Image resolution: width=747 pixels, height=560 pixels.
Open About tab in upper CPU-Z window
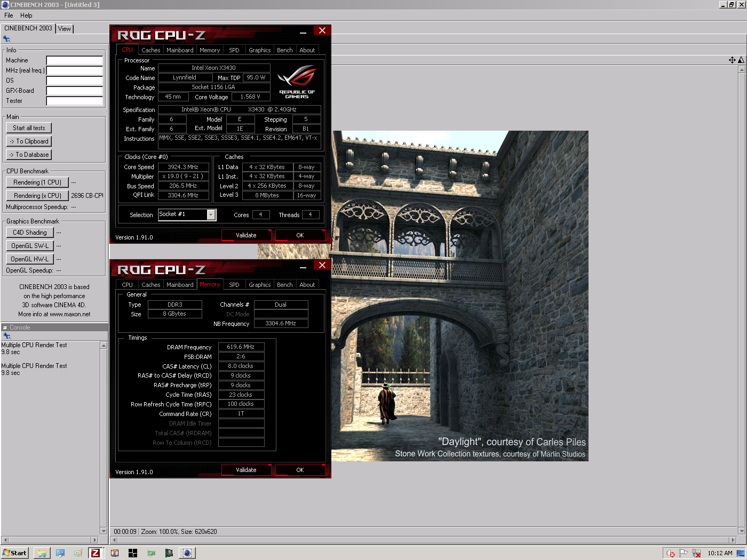pos(307,50)
